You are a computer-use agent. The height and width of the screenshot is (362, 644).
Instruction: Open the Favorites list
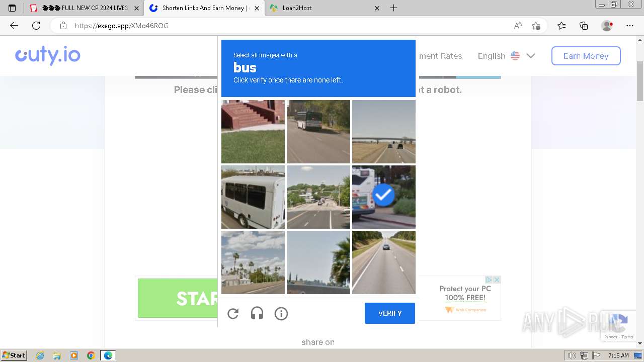pyautogui.click(x=561, y=26)
